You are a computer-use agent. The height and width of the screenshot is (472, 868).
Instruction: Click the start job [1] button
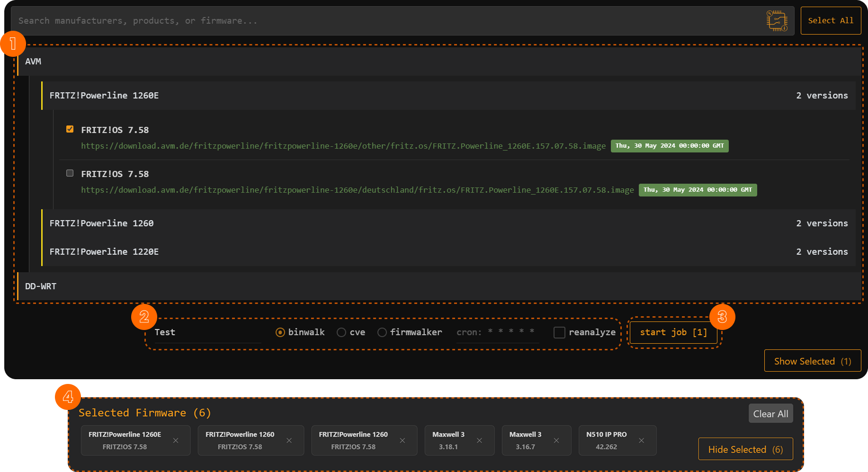coord(673,332)
